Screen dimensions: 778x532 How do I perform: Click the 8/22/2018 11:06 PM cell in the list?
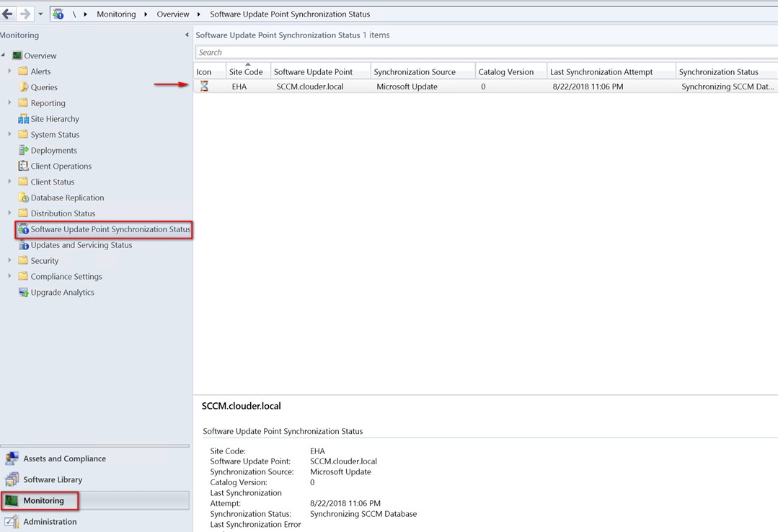click(x=588, y=87)
